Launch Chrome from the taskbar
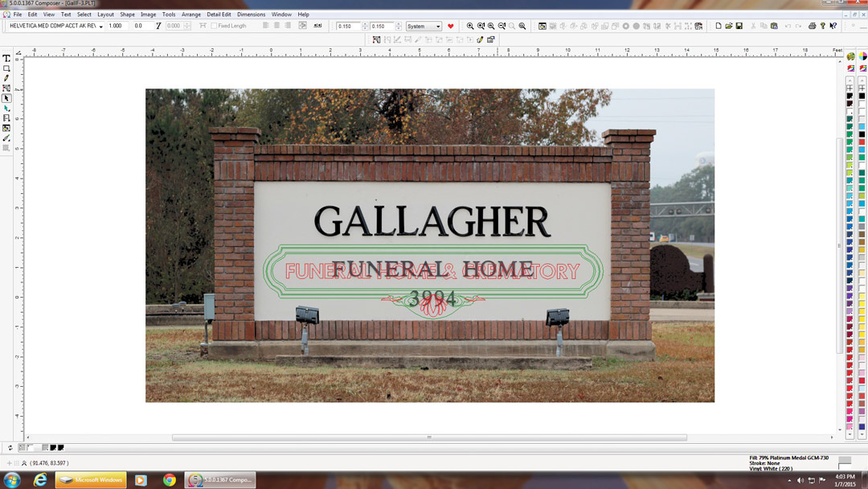Screen dimensions: 868x489 (x=169, y=480)
